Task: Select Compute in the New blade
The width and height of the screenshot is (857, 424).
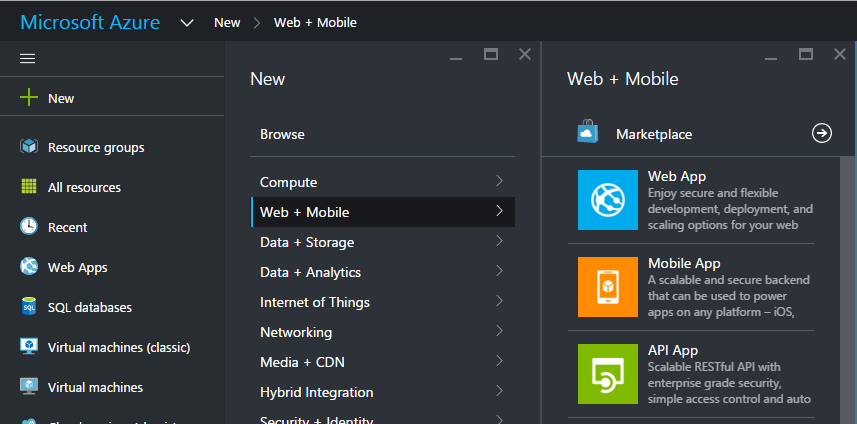Action: tap(383, 182)
